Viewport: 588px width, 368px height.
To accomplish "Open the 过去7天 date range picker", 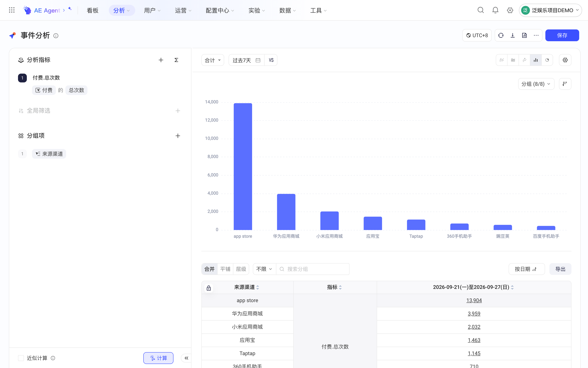I will click(246, 60).
